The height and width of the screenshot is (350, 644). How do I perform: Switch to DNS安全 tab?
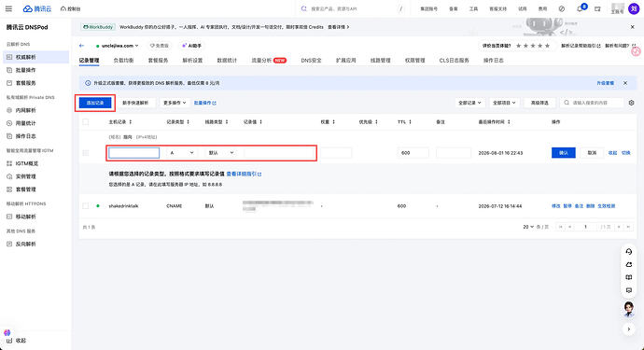(311, 61)
